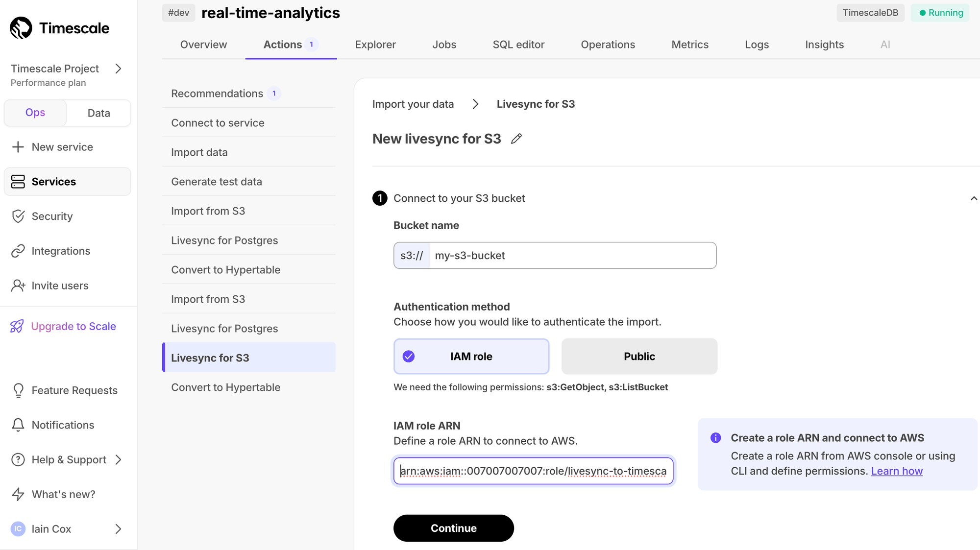
Task: Select the Public authentication option
Action: [x=639, y=357]
